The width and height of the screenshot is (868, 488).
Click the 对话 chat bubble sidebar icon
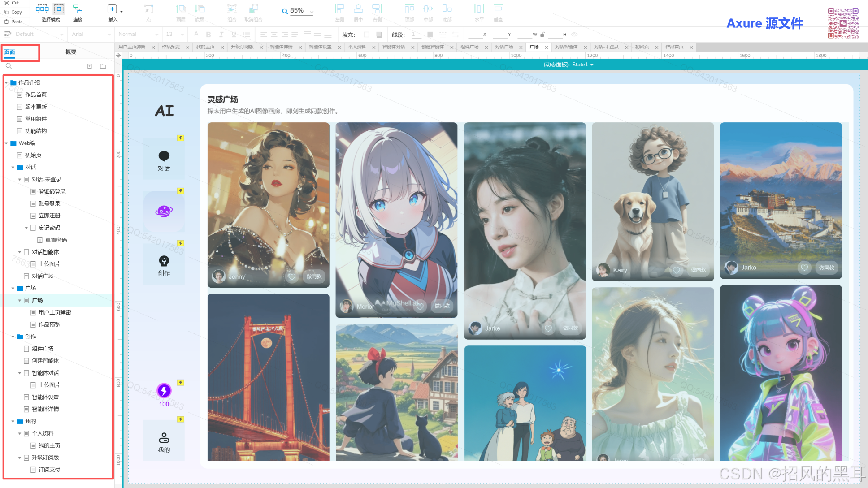coord(164,156)
